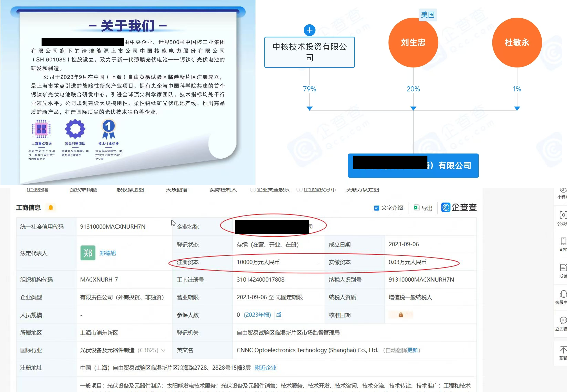
Task: Click the 2023-09-06 至 无固定期限 business term
Action: tap(270, 297)
